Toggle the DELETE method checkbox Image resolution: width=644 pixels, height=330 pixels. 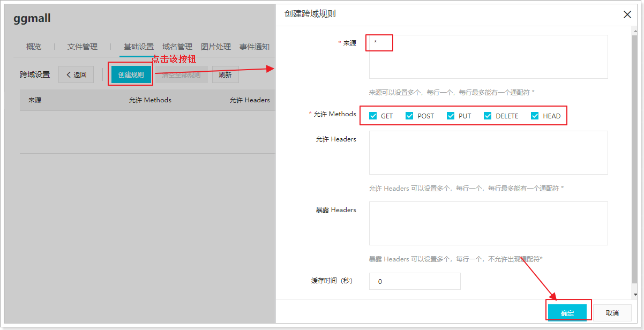488,116
